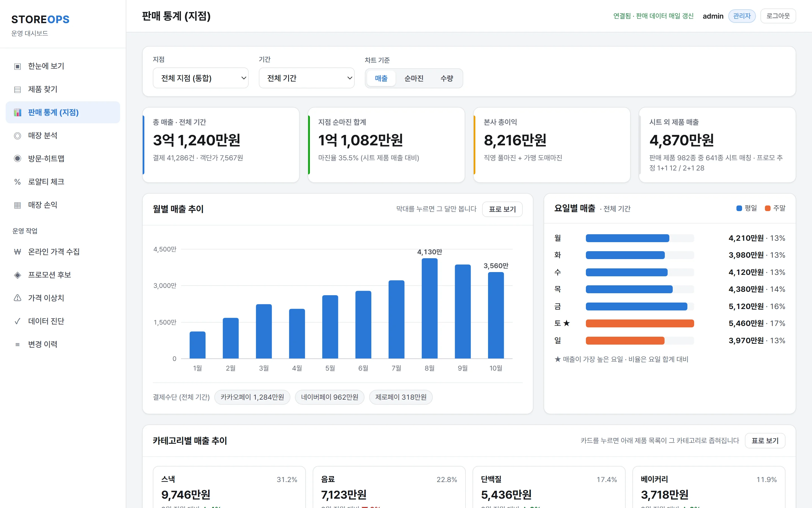
Task: Click the 매장 손익 grid icon
Action: coord(17,205)
